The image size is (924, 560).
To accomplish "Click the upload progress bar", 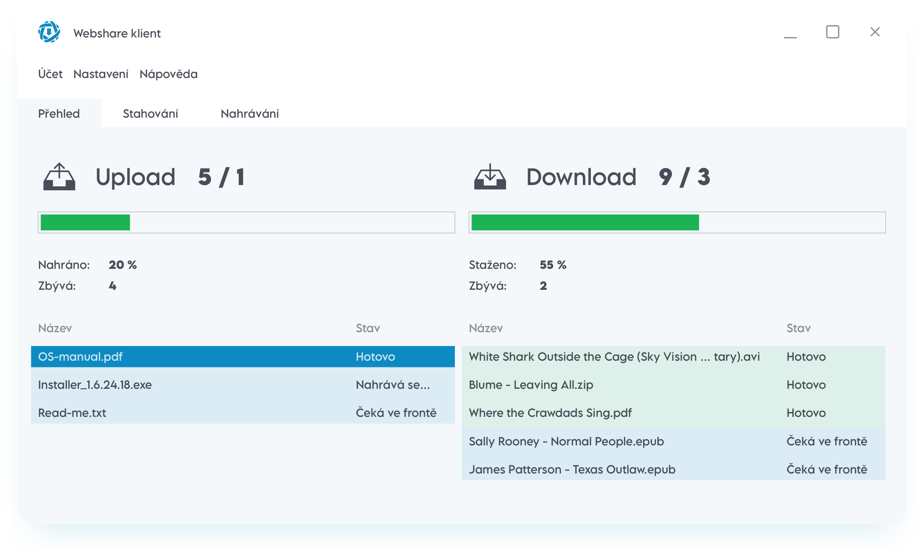I will 246,222.
